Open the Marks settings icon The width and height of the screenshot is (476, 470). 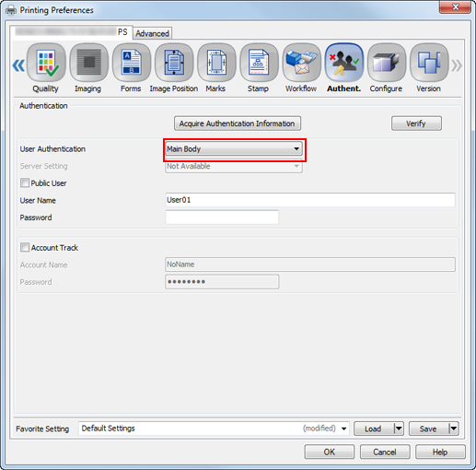pyautogui.click(x=216, y=63)
